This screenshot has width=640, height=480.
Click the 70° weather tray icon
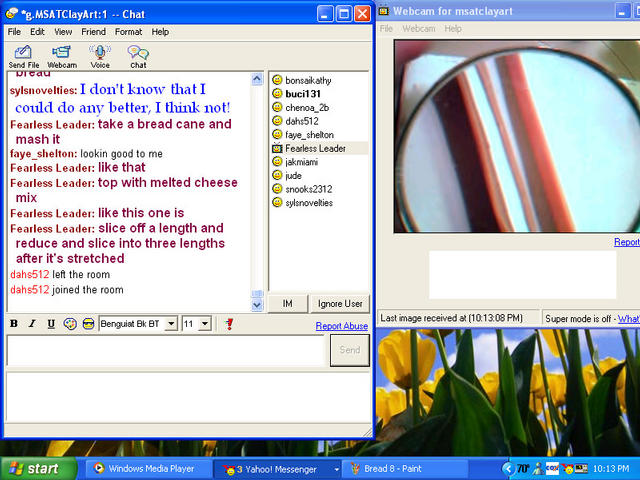coord(523,469)
